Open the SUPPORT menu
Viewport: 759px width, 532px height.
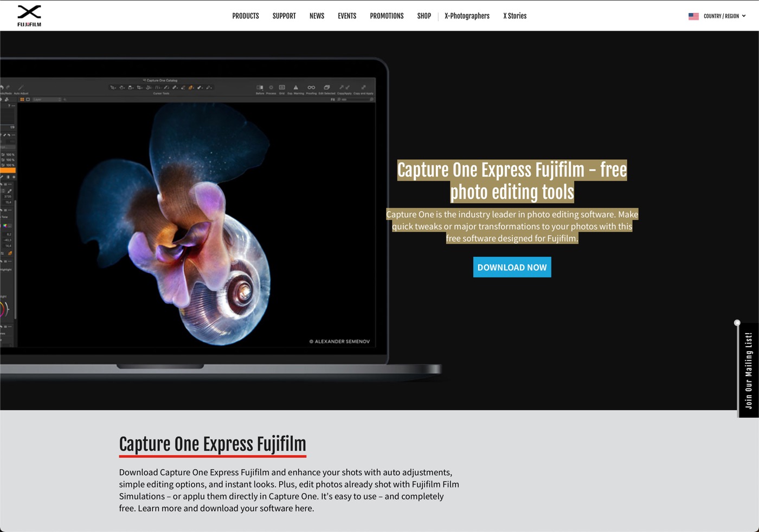pyautogui.click(x=284, y=16)
